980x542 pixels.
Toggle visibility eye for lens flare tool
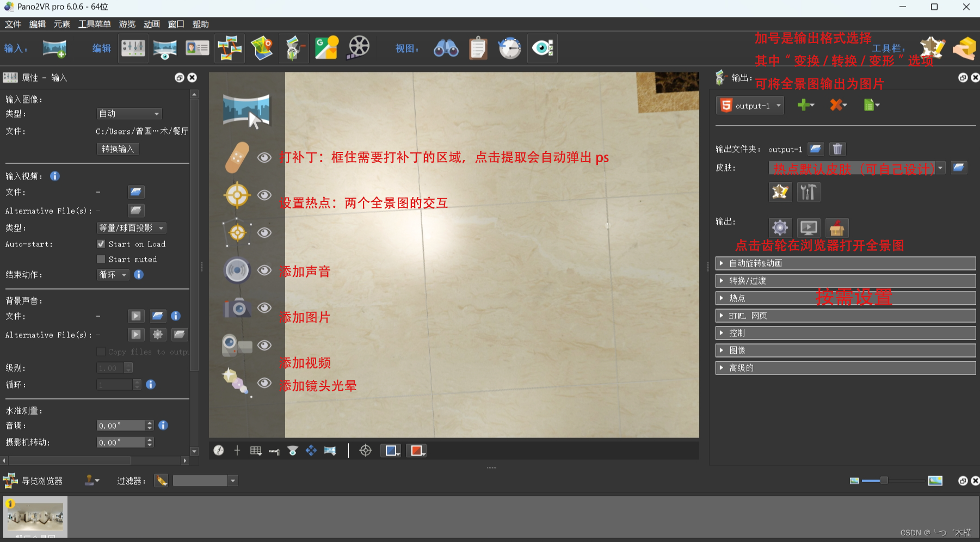tap(264, 383)
